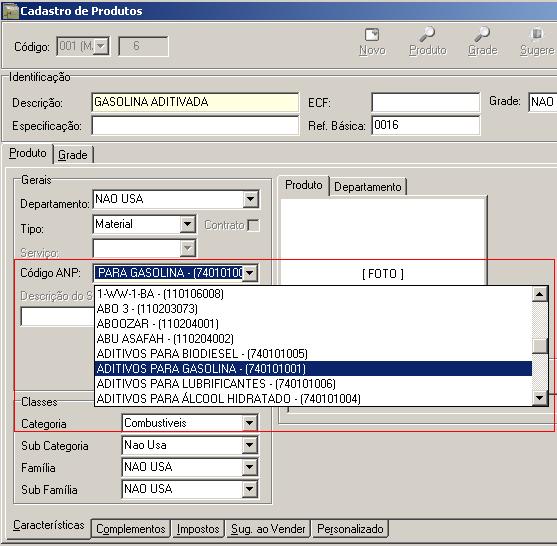Image resolution: width=557 pixels, height=546 pixels.
Task: Select the Características tab
Action: coord(49,525)
